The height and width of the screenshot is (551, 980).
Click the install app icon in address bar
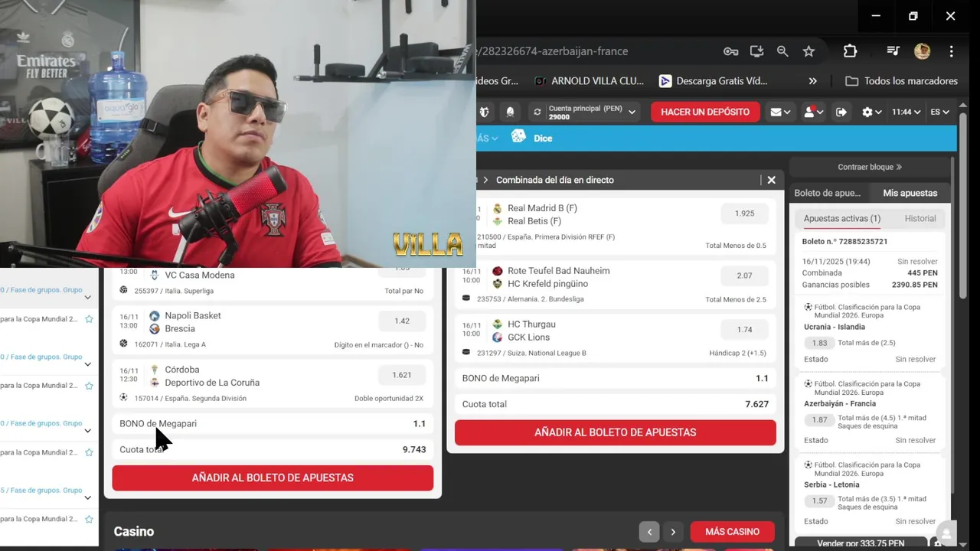coord(756,51)
